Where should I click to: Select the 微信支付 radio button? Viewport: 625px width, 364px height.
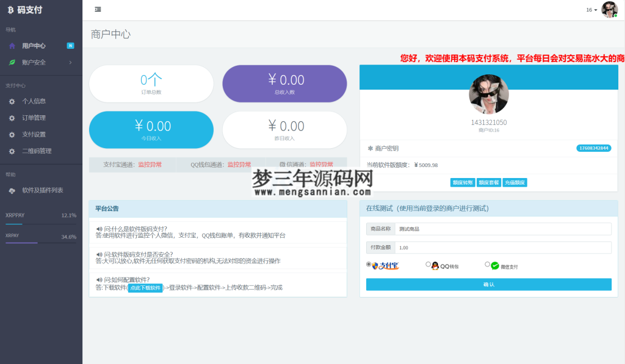click(487, 265)
